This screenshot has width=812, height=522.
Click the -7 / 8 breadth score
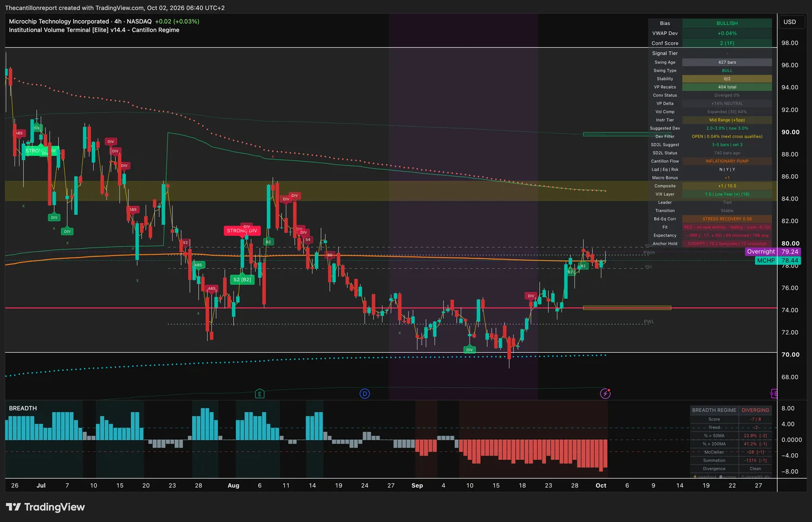(x=755, y=419)
